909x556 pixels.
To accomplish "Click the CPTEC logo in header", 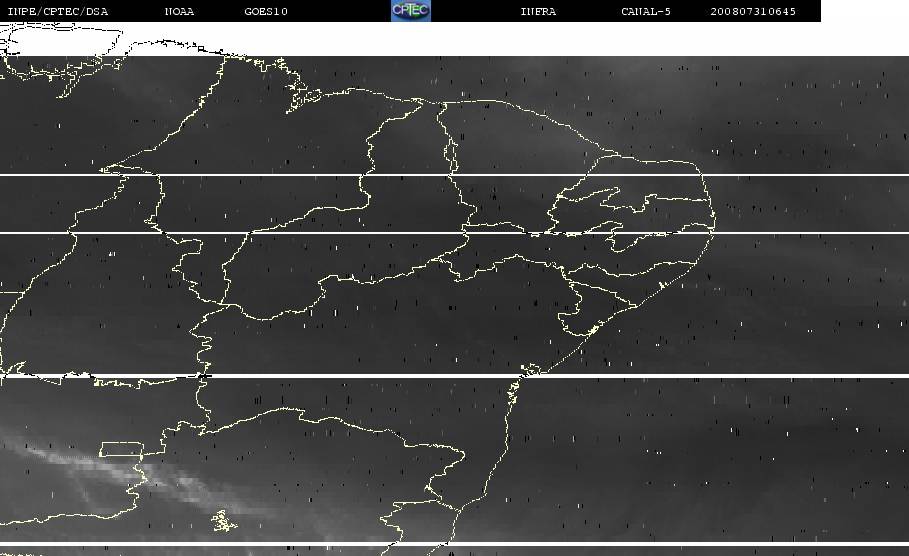I will pos(410,11).
